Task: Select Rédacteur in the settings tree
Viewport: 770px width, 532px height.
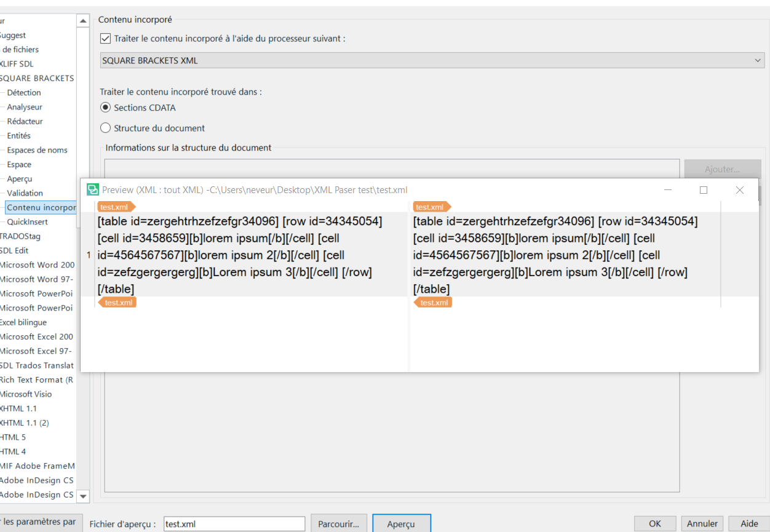Action: pos(25,121)
